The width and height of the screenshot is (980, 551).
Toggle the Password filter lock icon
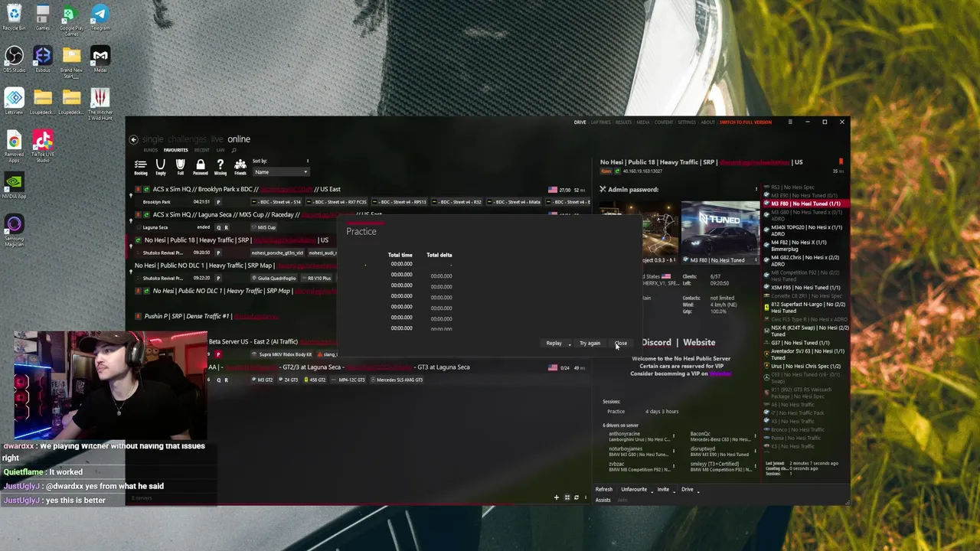[x=201, y=167]
